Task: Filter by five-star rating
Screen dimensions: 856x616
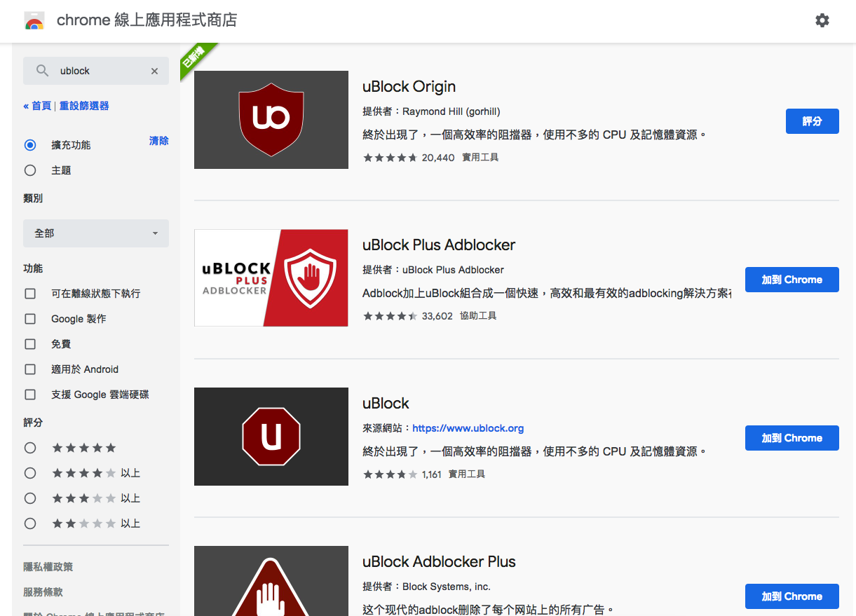Action: point(30,448)
